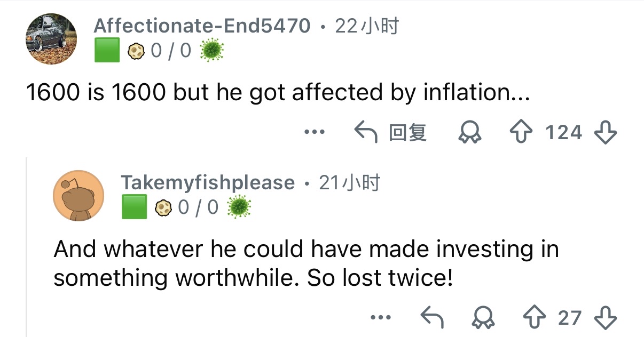Viewport: 644px width, 337px height.
Task: Click the 22小时 timestamp on top comment
Action: (x=367, y=25)
